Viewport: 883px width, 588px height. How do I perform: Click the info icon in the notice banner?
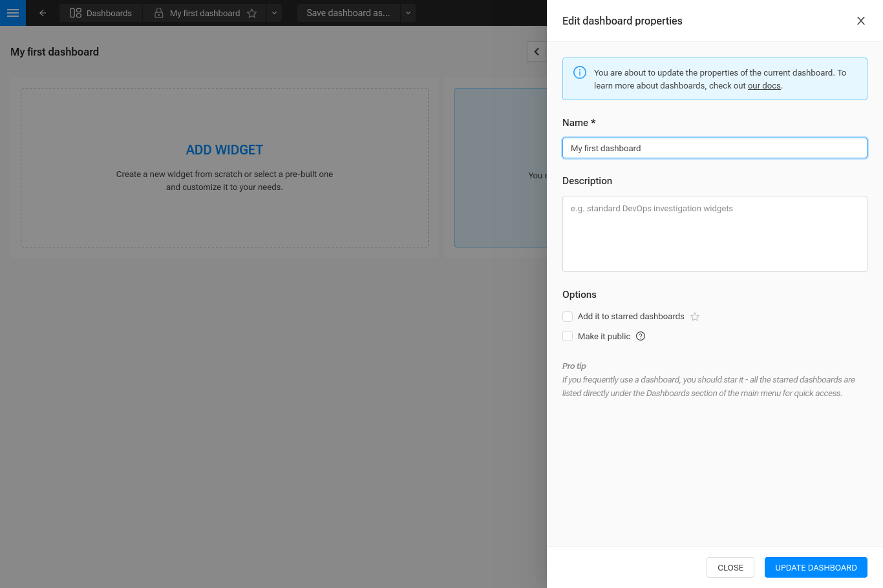click(x=580, y=72)
